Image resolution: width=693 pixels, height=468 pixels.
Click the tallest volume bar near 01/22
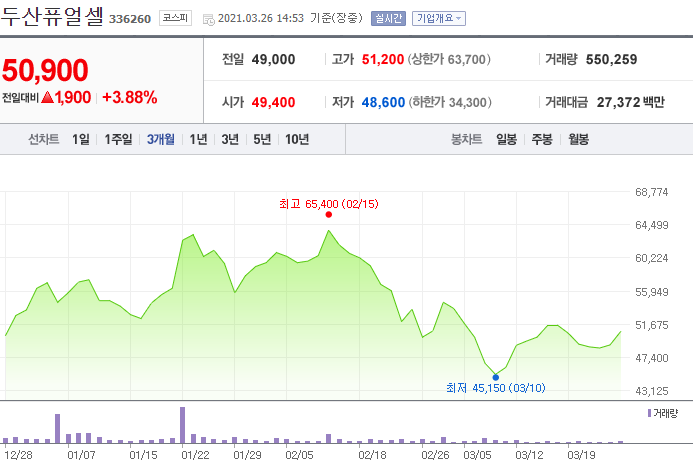point(183,425)
